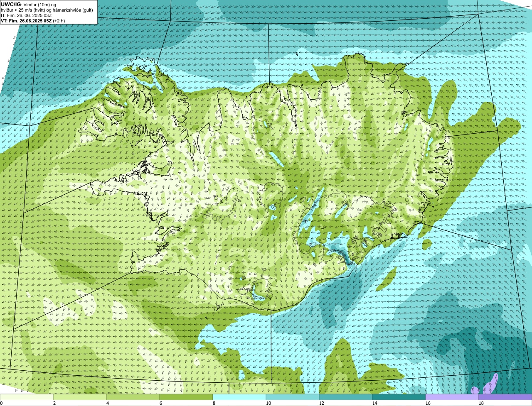The width and height of the screenshot is (532, 406).
Task: Click the "VT: Fim. 26.06.2025 05Z (+2 h)" line
Action: 33,20
